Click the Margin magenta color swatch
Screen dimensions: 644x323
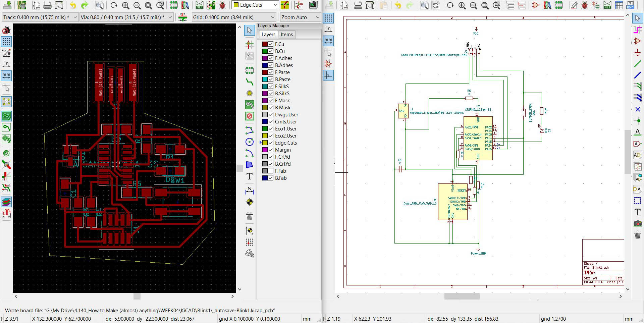click(x=265, y=150)
